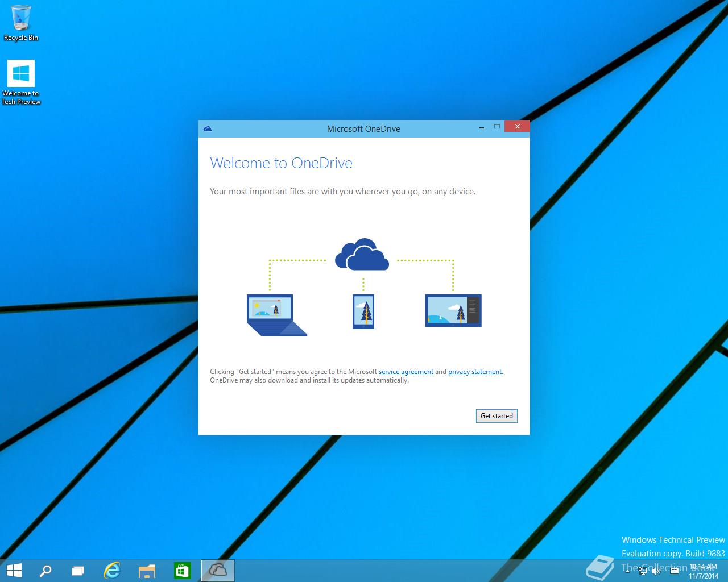Open Task View in the taskbar
This screenshot has height=582, width=728.
(x=78, y=570)
